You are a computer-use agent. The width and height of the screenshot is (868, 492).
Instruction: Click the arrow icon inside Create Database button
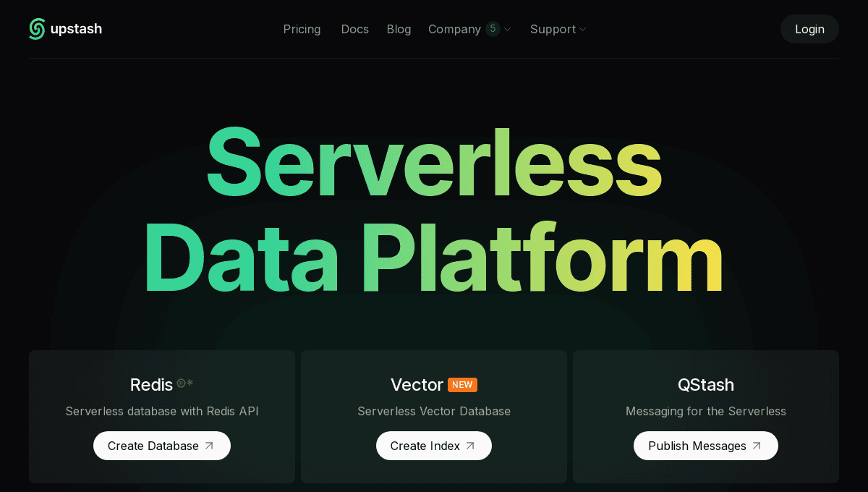point(210,445)
